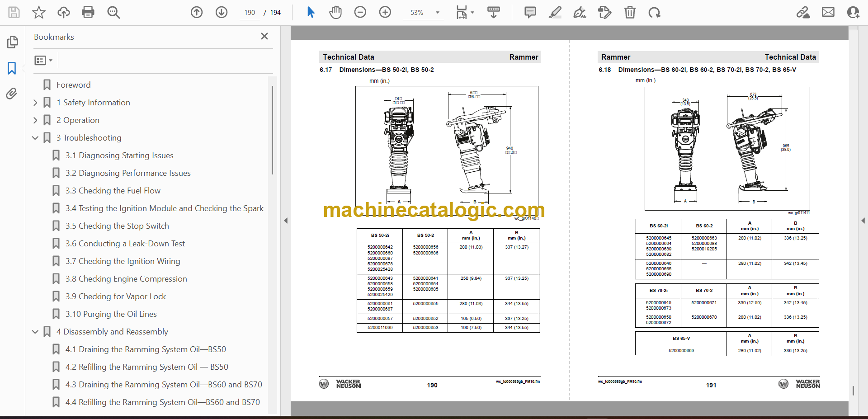
Task: Collapse the 3 Troubleshooting bookmark
Action: pyautogui.click(x=35, y=138)
